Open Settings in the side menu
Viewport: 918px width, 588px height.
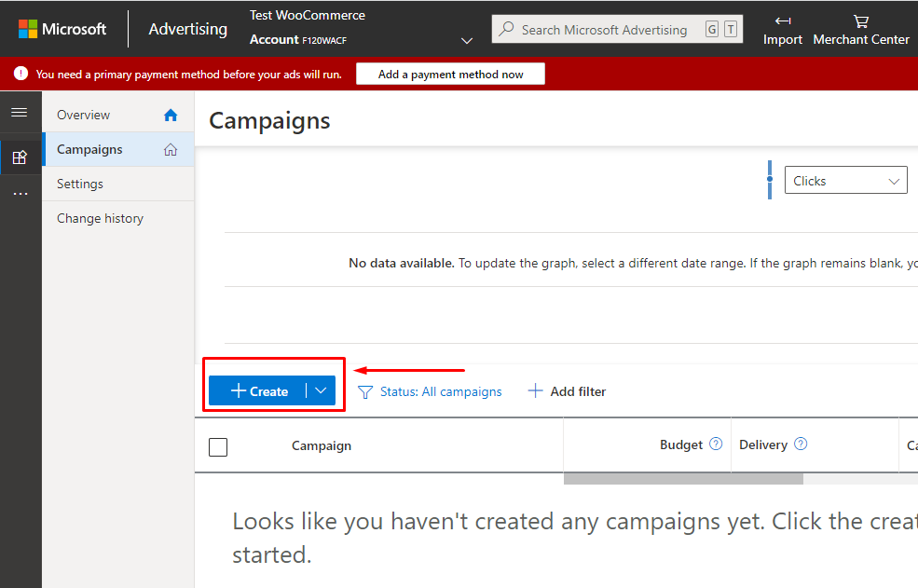(x=118, y=184)
